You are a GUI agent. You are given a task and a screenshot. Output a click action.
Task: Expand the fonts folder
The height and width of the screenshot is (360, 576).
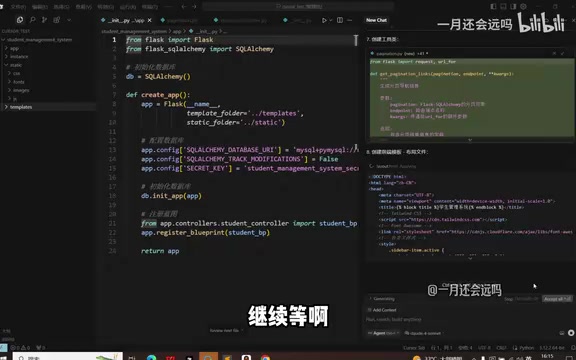(x=19, y=82)
